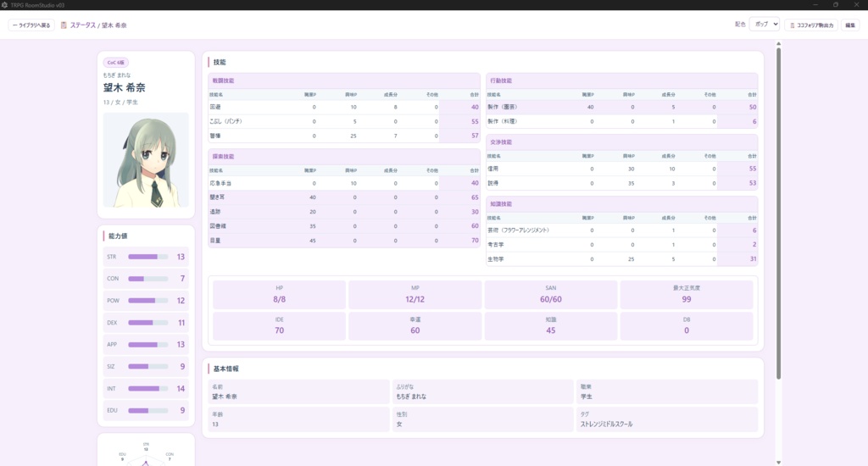Click the 知識技能 section header

point(621,203)
